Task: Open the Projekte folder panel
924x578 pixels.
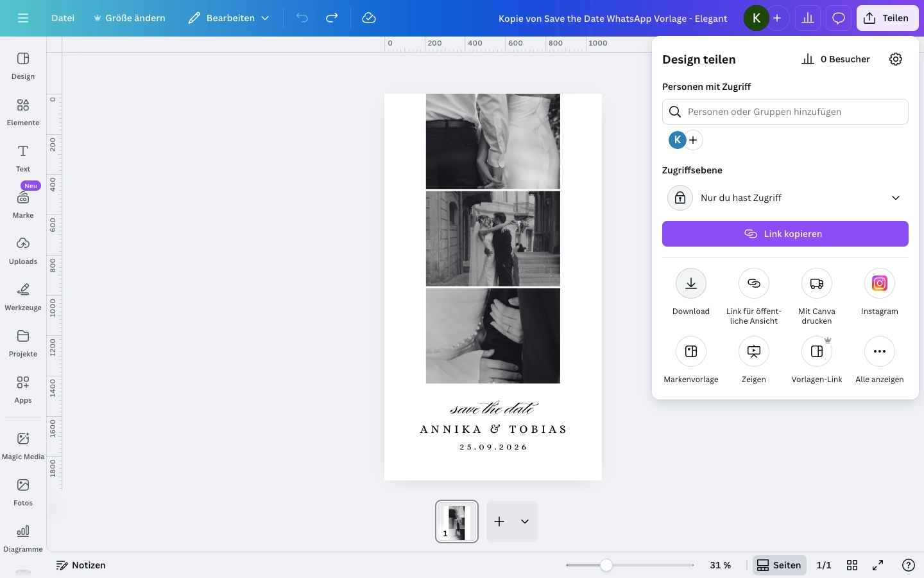Action: click(x=23, y=344)
